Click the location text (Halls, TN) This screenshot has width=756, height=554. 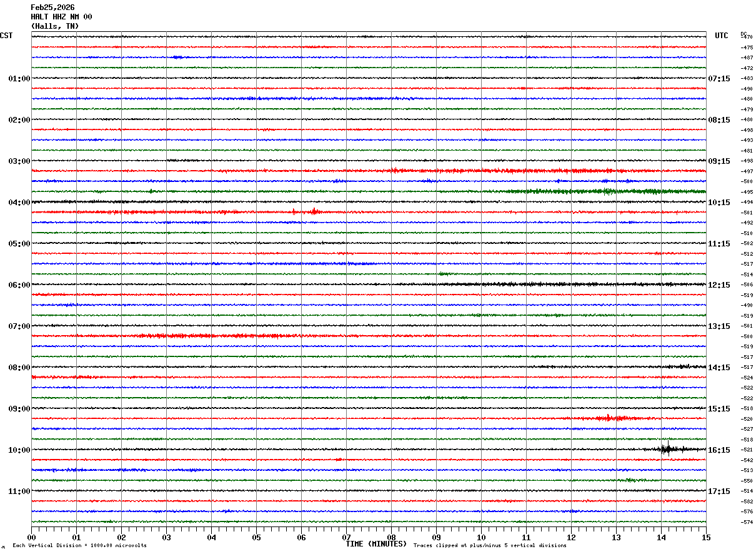click(x=55, y=26)
